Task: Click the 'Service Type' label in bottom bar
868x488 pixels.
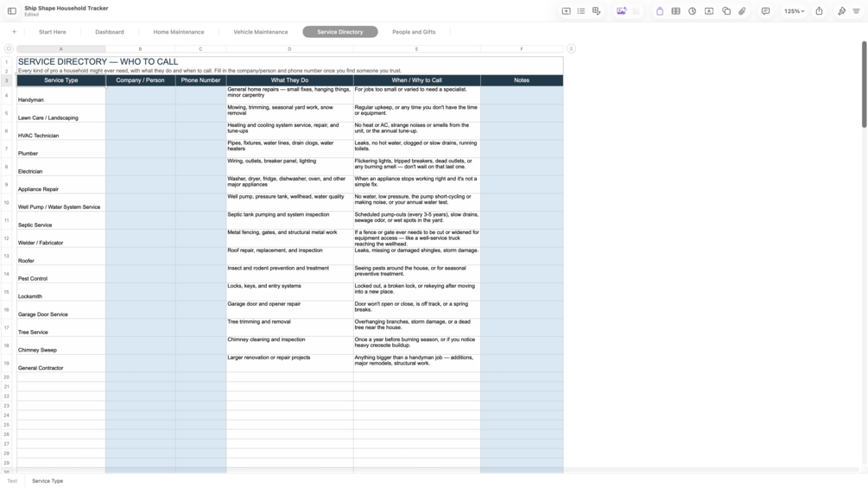Action: pyautogui.click(x=48, y=481)
